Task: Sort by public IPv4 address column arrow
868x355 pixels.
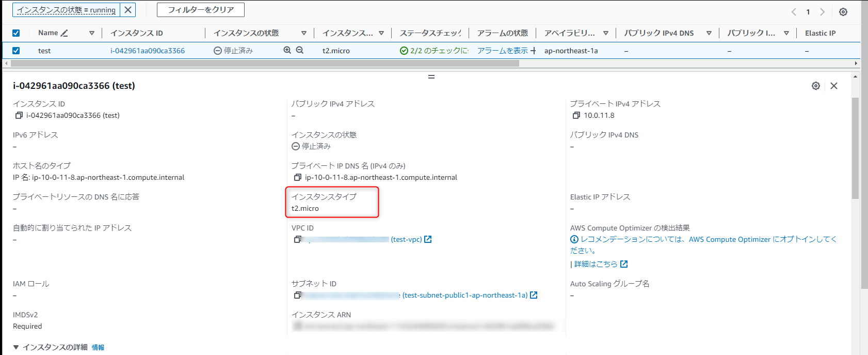Action: [x=786, y=33]
